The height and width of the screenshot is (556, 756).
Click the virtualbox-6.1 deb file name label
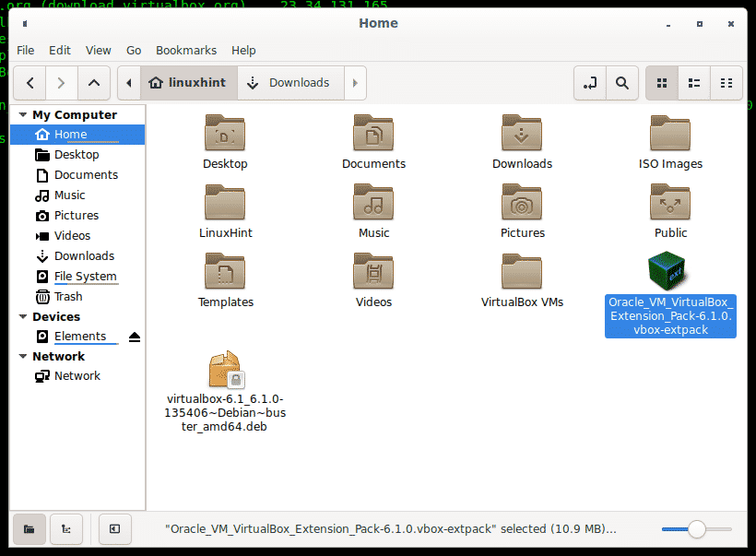(225, 413)
